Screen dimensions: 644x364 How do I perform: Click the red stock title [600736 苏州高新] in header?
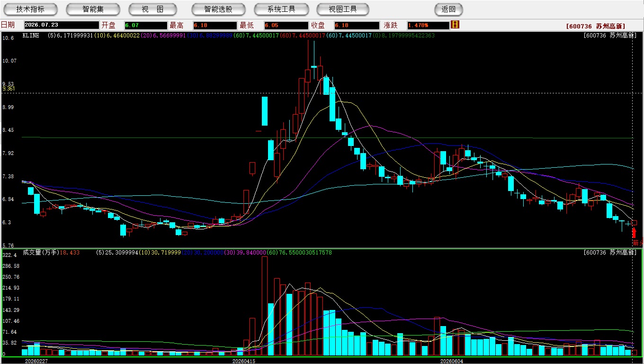(x=596, y=27)
